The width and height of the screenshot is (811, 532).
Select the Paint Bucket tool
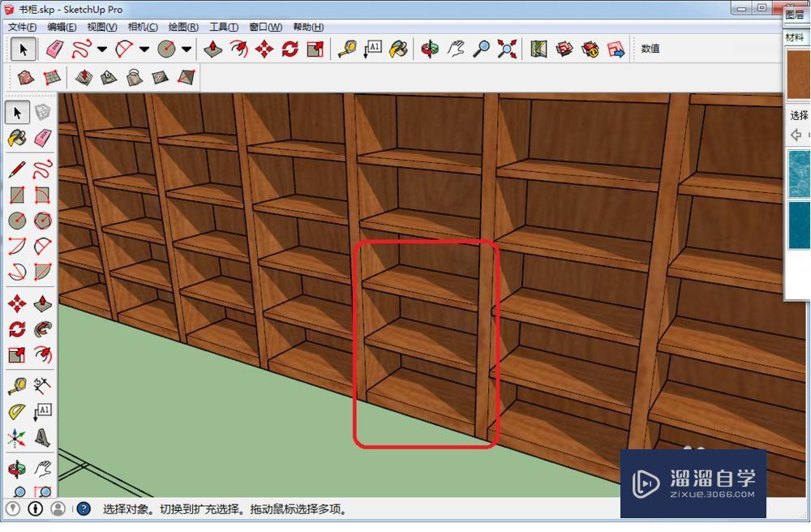tap(398, 48)
